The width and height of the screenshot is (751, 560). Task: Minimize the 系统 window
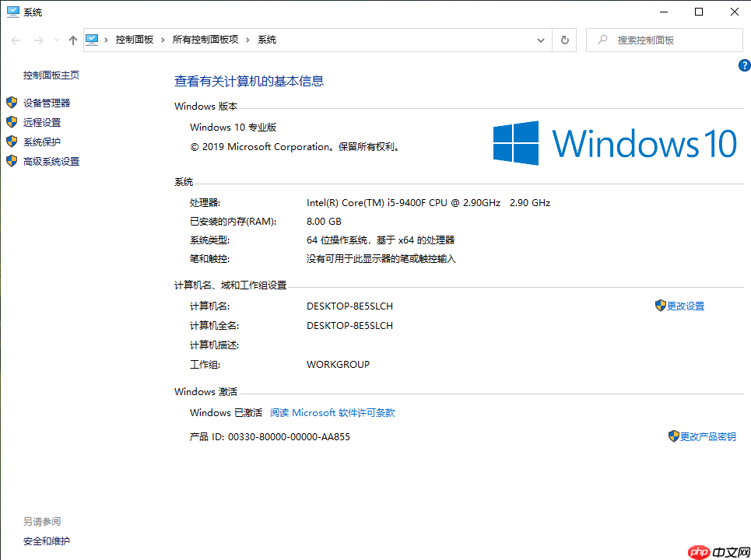pyautogui.click(x=664, y=12)
